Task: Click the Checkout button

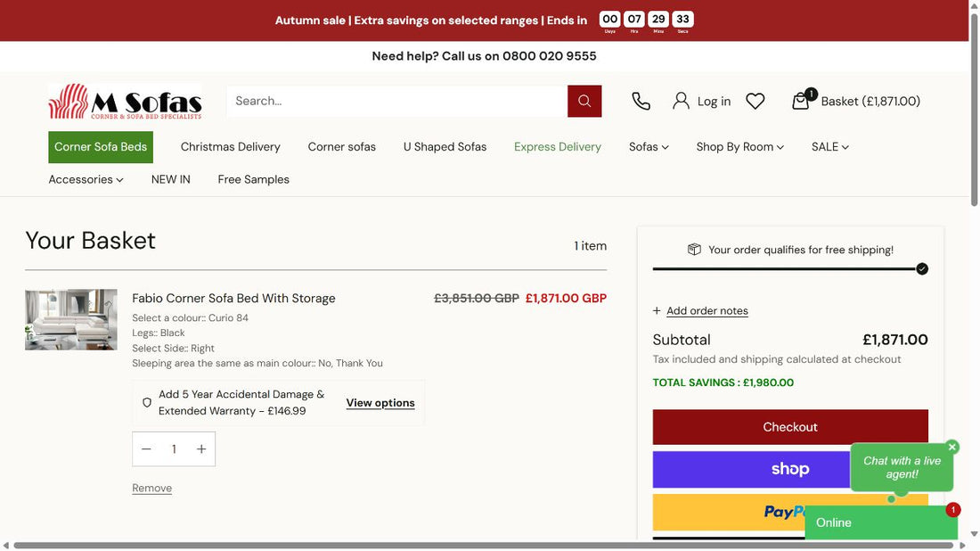Action: tap(790, 427)
